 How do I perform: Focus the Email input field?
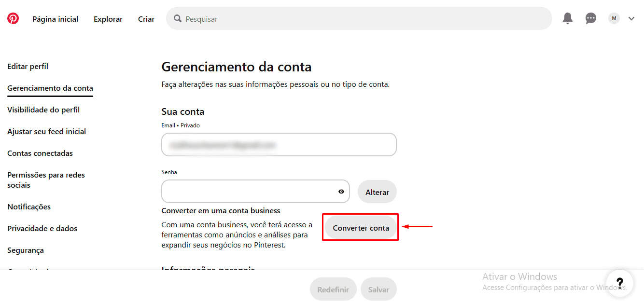[279, 145]
